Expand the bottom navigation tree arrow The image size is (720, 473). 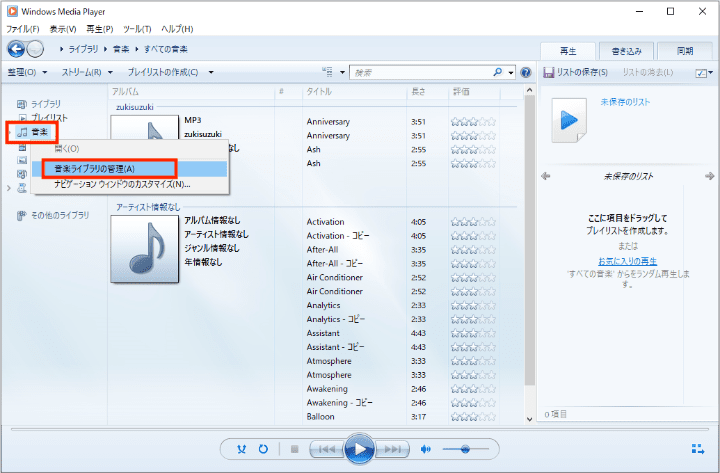click(x=8, y=188)
